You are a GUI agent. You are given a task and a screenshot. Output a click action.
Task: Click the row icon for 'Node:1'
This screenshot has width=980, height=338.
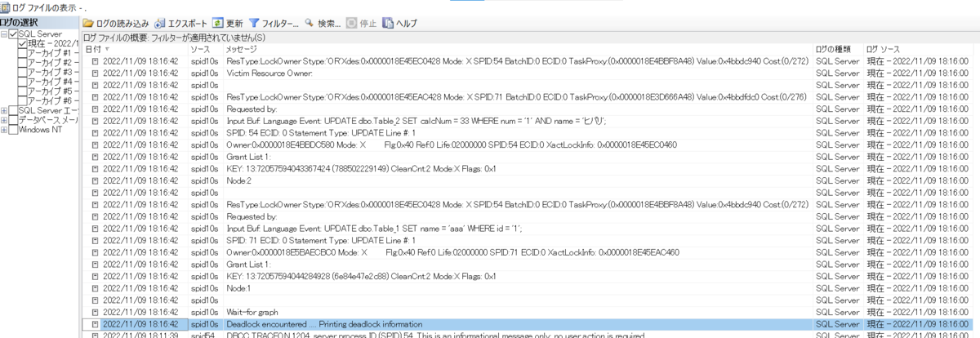pyautogui.click(x=95, y=289)
